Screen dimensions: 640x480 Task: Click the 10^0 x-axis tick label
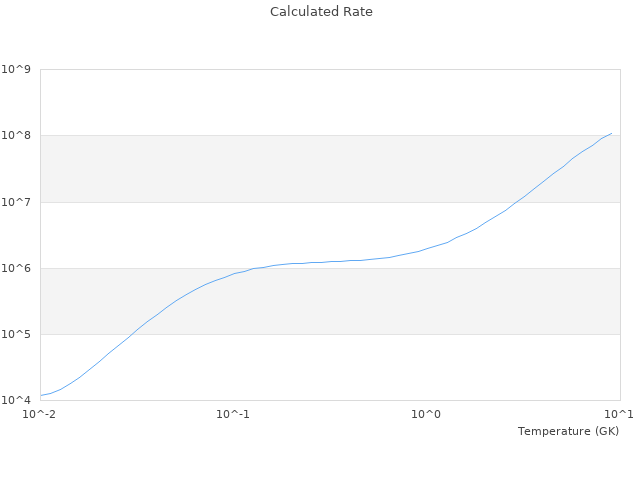(427, 414)
